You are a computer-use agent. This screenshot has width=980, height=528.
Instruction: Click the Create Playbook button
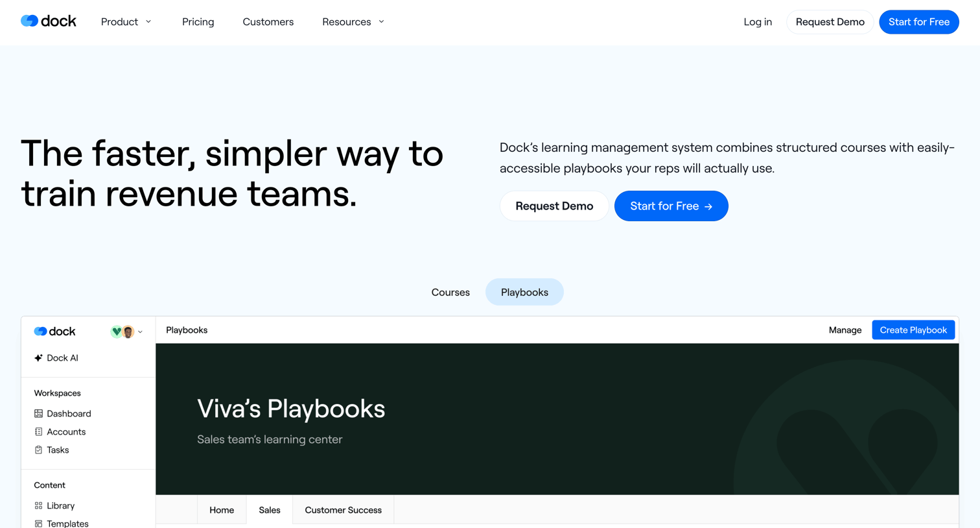pyautogui.click(x=913, y=330)
